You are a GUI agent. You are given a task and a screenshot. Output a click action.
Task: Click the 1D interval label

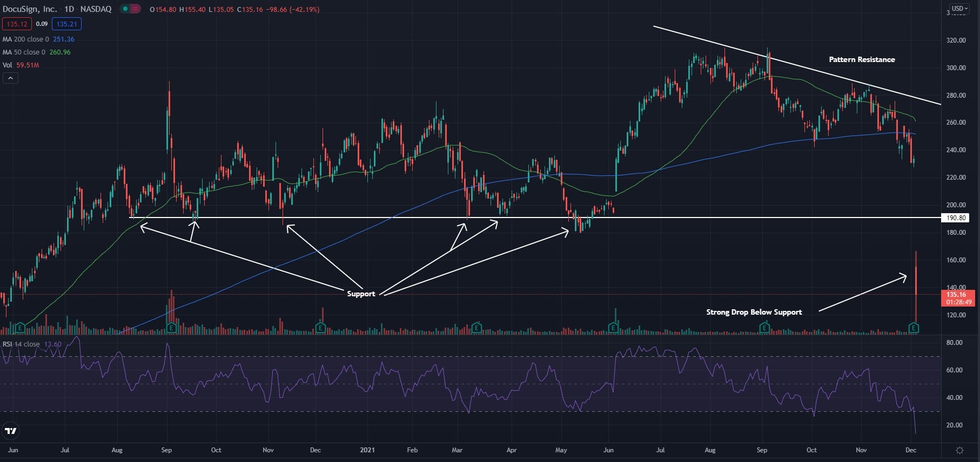click(69, 9)
